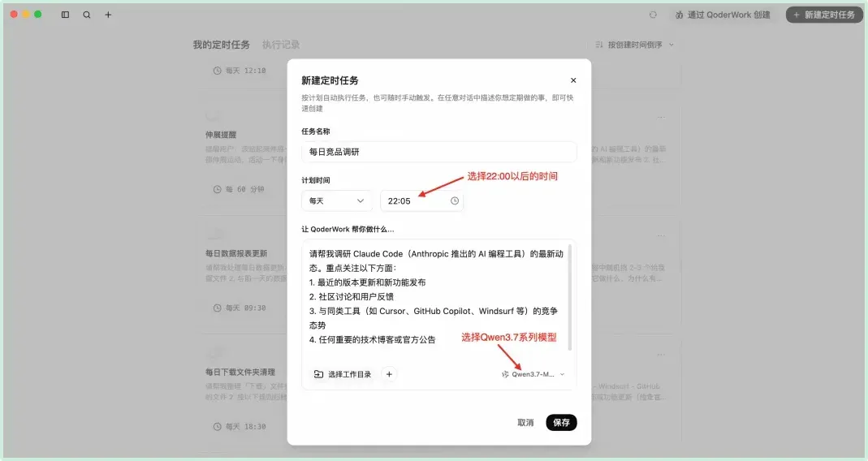Click the clock icon beside 每天 12:10
The height and width of the screenshot is (461, 868).
click(217, 71)
